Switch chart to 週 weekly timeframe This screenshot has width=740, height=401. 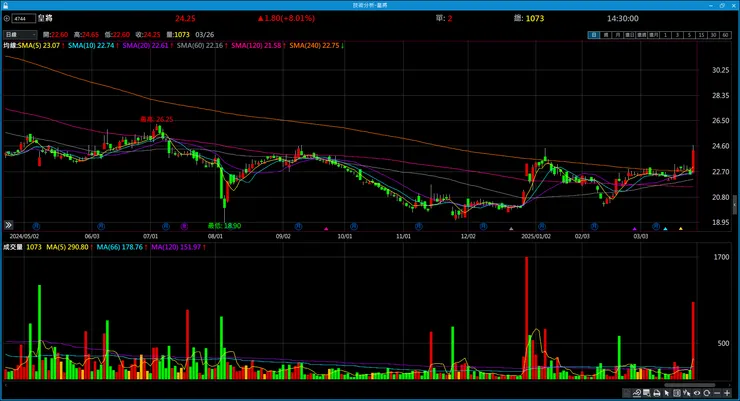606,35
